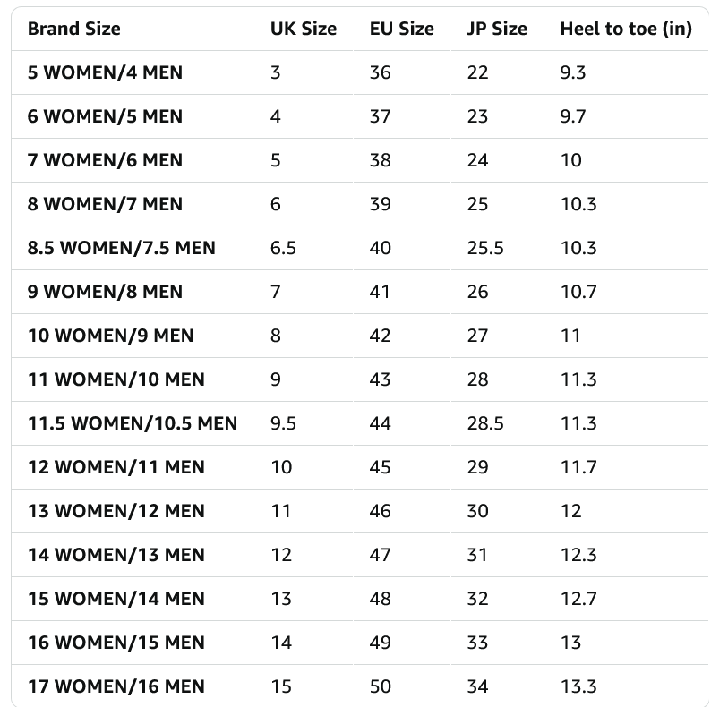Click heel to toe value 13.3
This screenshot has height=707, width=728.
(578, 686)
